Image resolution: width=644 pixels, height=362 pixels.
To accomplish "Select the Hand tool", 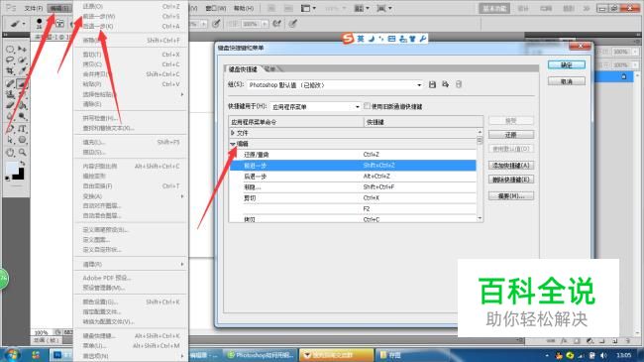I will (x=10, y=152).
